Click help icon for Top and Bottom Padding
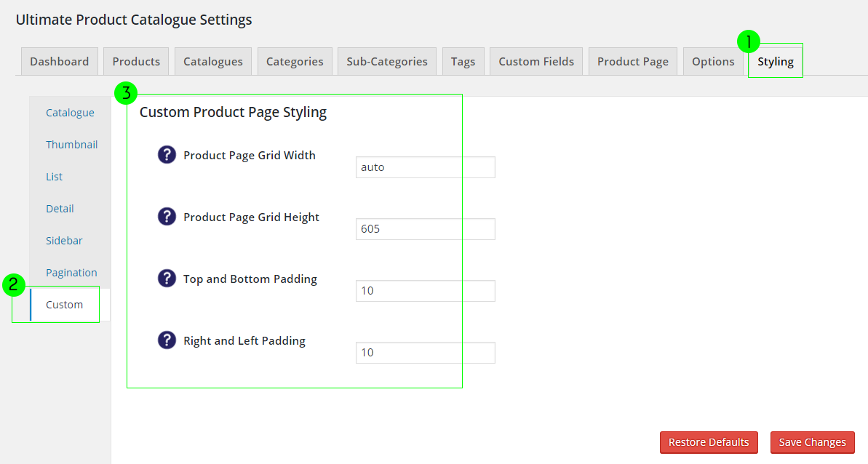The image size is (868, 464). [167, 278]
